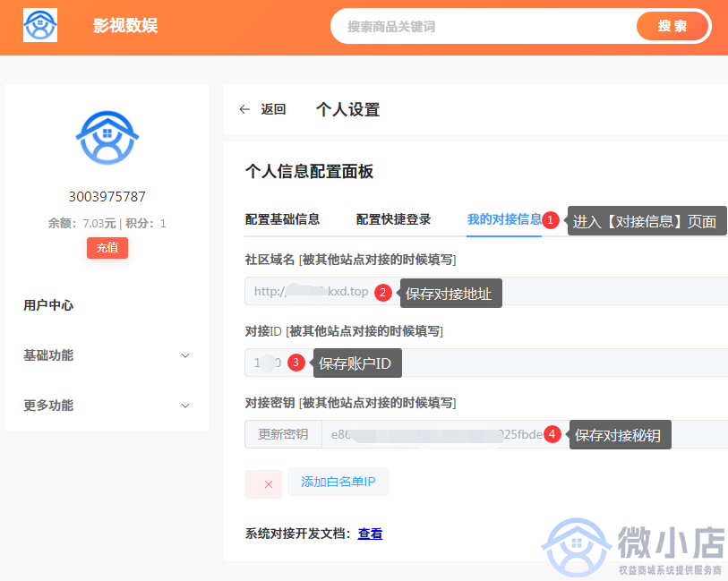
Task: Click the 系统对接开发文档 label
Action: (297, 534)
